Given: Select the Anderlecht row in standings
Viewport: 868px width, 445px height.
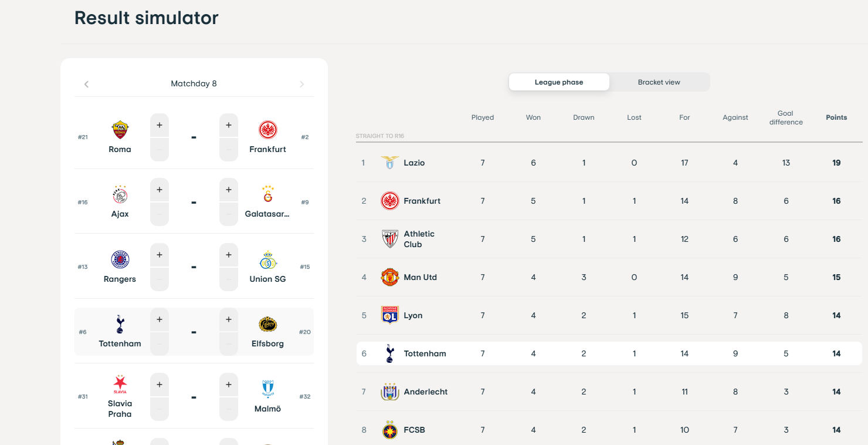Looking at the screenshot, I should click(609, 392).
